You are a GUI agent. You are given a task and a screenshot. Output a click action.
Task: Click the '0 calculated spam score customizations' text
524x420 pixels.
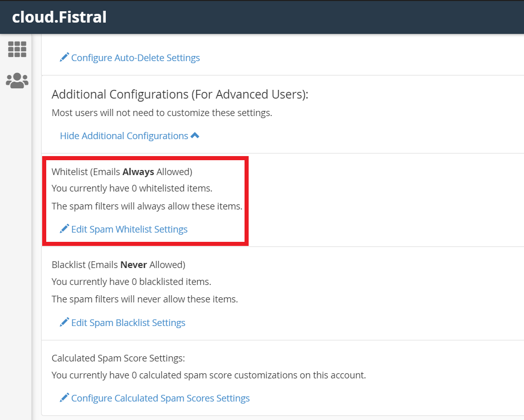[209, 375]
